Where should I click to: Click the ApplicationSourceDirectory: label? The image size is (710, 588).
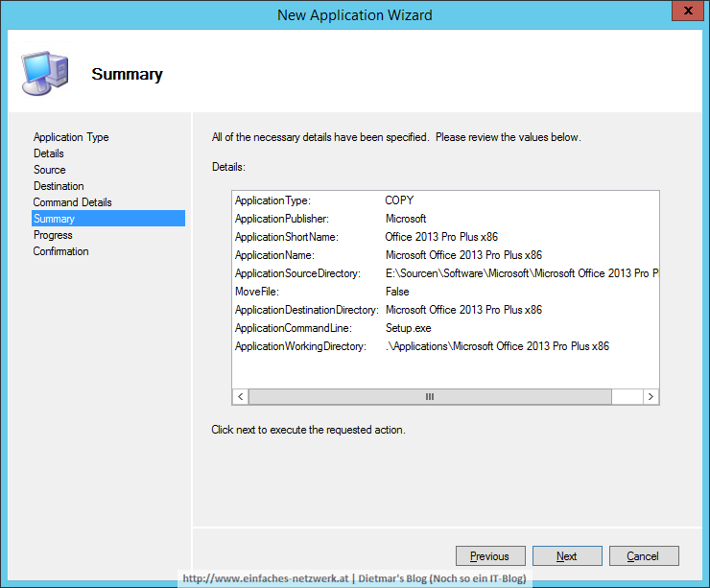297,273
